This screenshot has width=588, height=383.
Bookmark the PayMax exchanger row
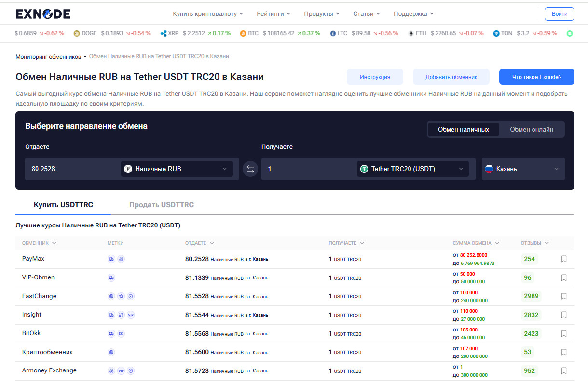(563, 259)
